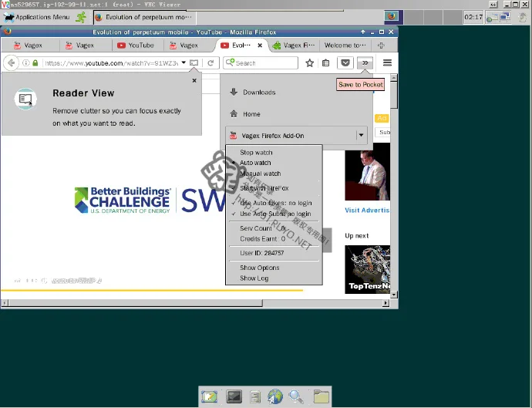Open the file manager cabinet dock icon
Image resolution: width=532 pixels, height=408 pixels.
coord(255,396)
